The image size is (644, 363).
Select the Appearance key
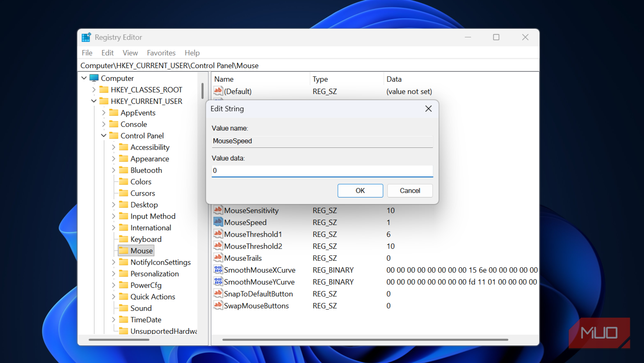(x=150, y=159)
